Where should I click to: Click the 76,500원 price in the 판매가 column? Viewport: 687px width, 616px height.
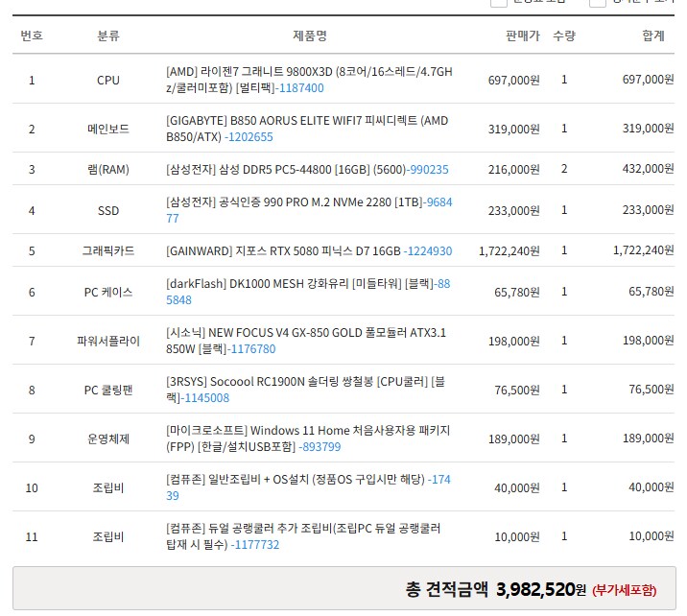pyautogui.click(x=517, y=390)
